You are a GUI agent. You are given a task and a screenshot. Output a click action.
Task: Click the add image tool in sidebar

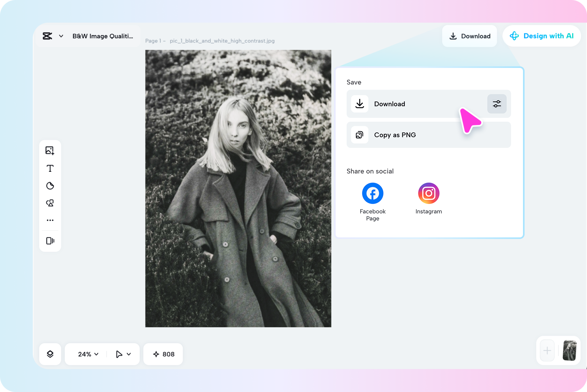point(50,151)
